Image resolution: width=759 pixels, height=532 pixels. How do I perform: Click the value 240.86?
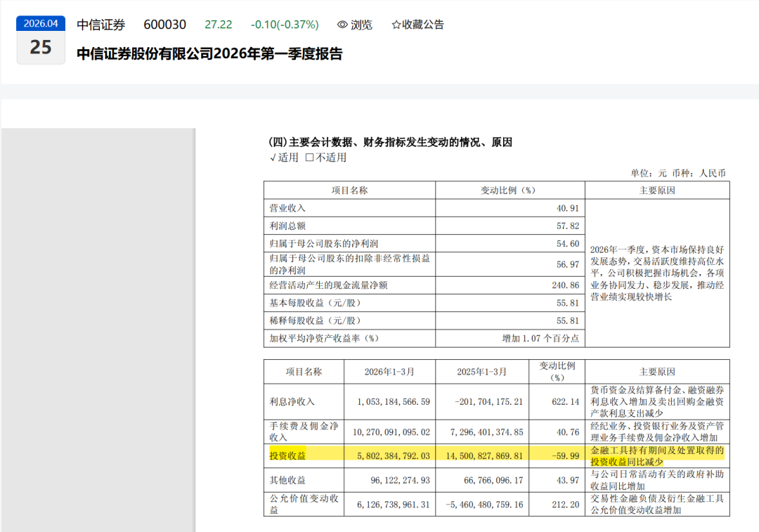[x=565, y=285]
